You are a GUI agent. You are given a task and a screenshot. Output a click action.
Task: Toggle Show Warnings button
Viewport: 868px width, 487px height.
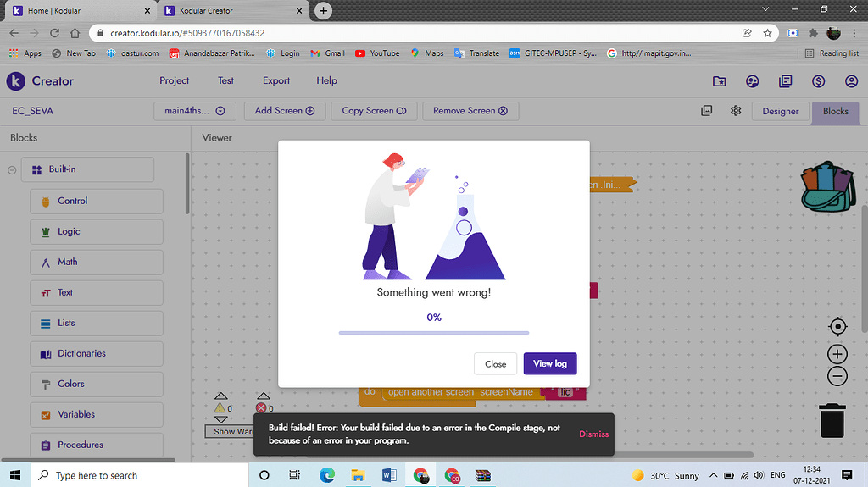pos(229,432)
